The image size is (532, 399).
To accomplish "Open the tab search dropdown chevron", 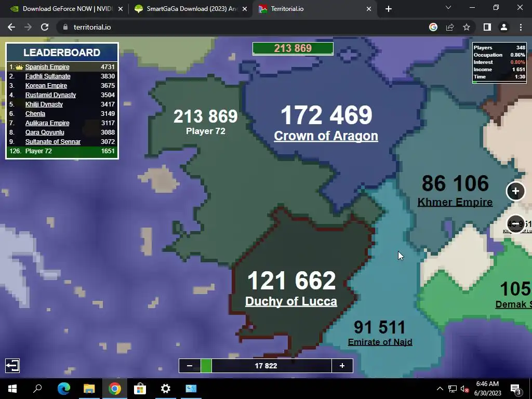I will click(x=448, y=7).
